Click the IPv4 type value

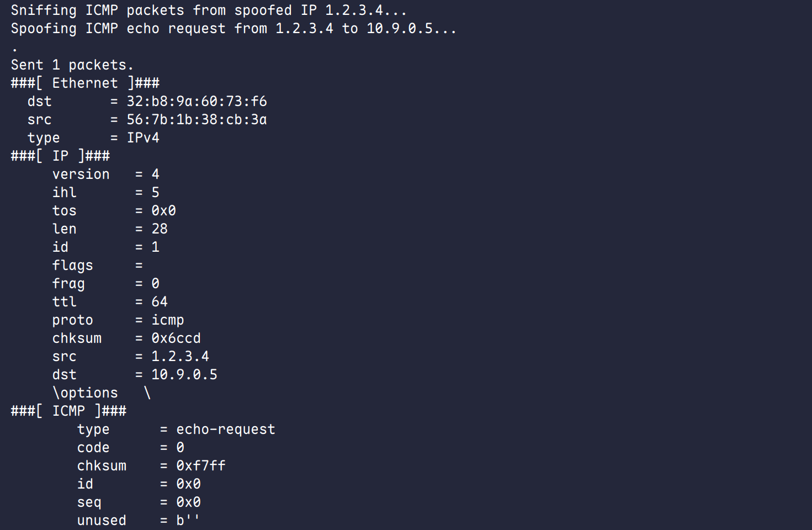143,138
